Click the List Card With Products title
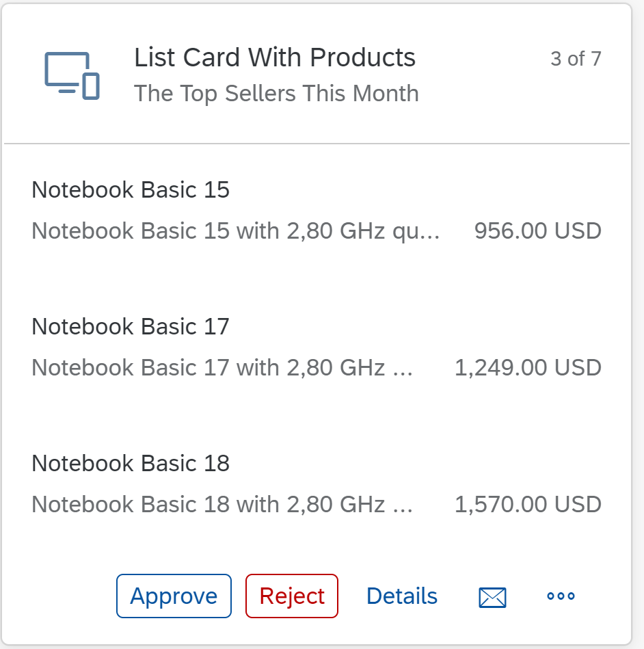 click(275, 57)
